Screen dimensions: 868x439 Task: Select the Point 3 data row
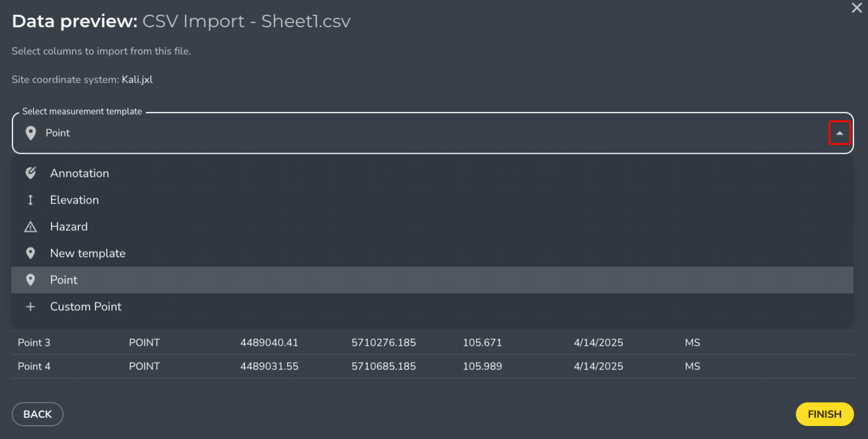click(432, 343)
